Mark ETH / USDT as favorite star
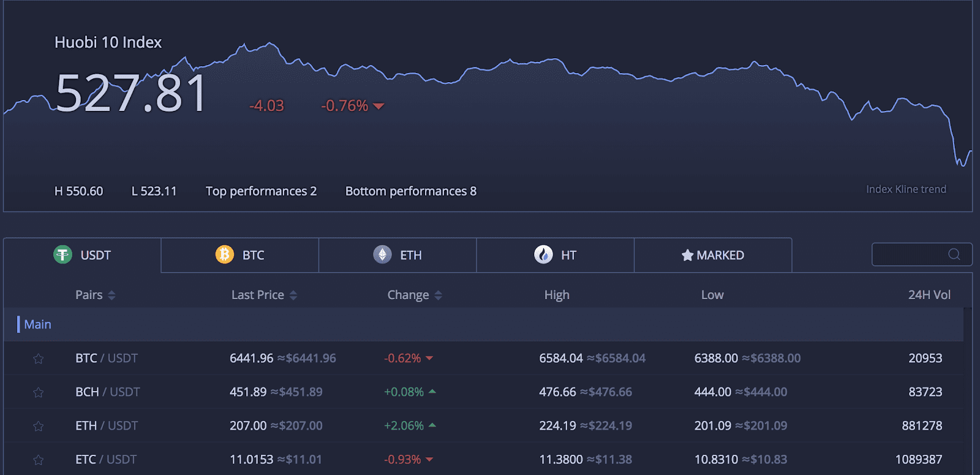This screenshot has width=980, height=475. point(38,426)
